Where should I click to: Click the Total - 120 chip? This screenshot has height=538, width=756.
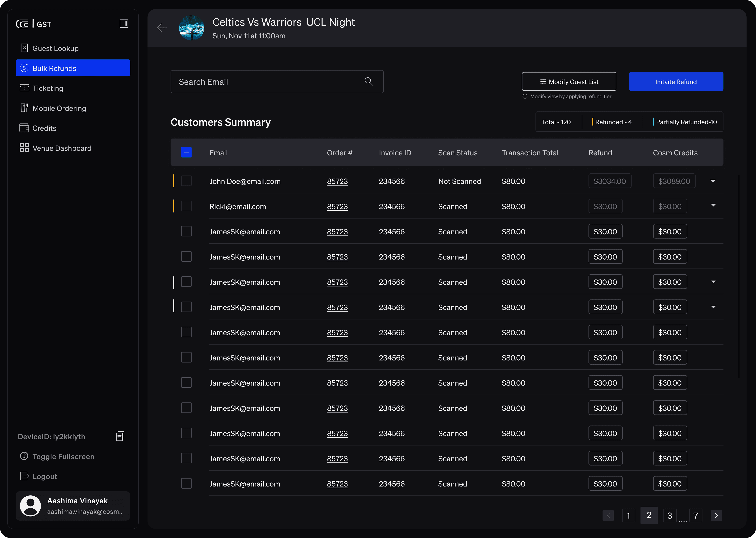point(556,122)
